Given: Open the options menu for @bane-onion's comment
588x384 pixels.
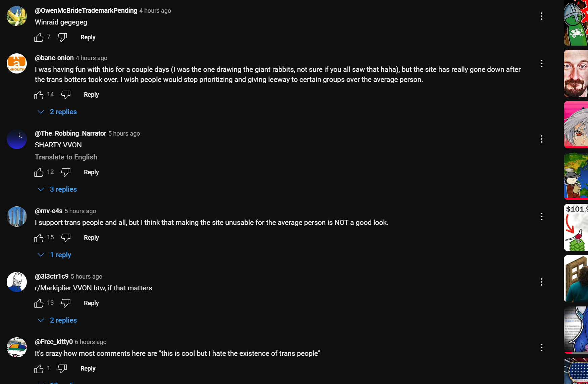Looking at the screenshot, I should (541, 63).
